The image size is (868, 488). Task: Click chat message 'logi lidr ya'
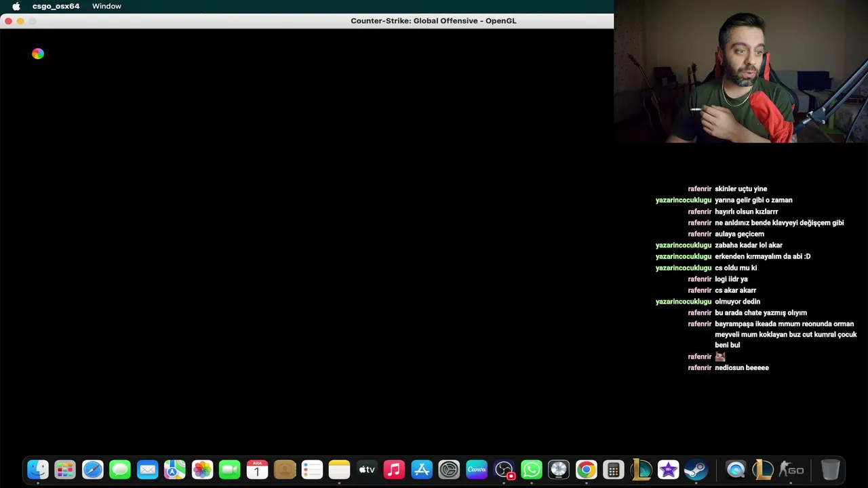(731, 279)
